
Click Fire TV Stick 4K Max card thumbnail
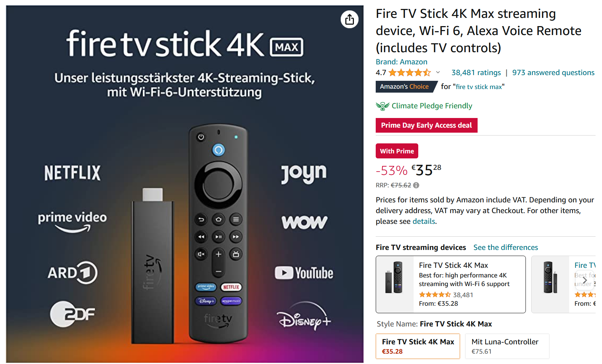tap(394, 277)
